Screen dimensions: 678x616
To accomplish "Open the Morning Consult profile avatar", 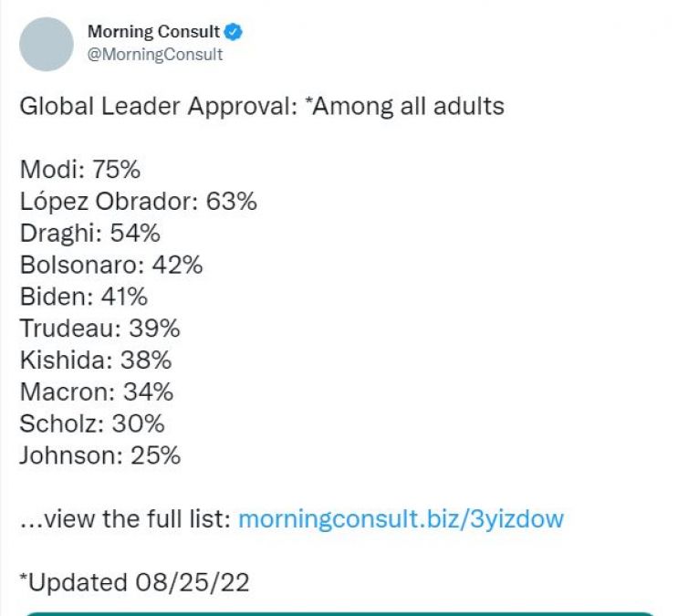I will (x=46, y=44).
